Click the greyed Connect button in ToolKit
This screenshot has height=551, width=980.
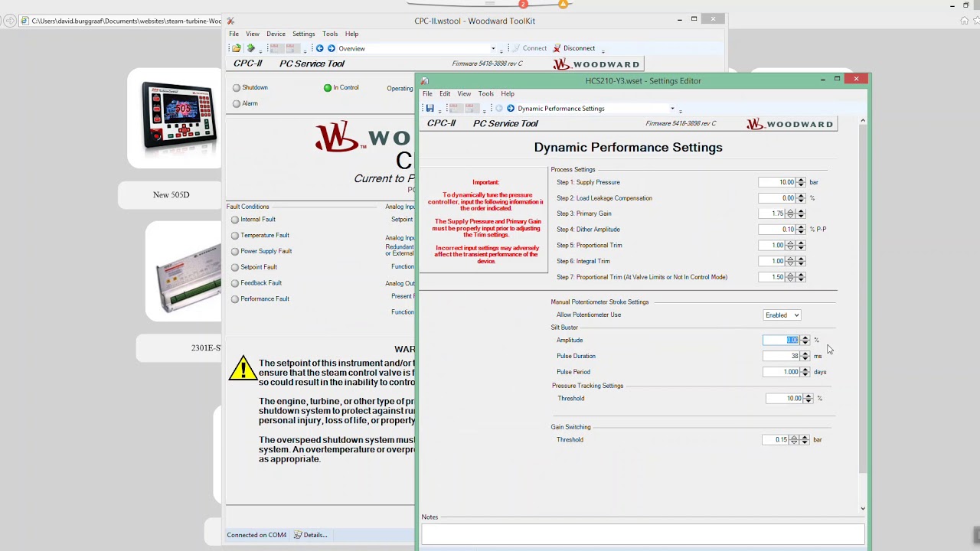(529, 48)
